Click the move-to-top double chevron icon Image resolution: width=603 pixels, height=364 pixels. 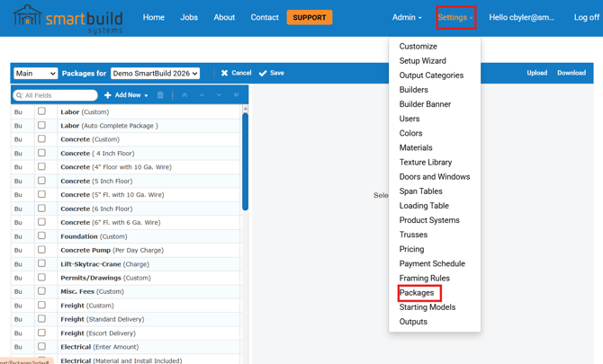[x=184, y=95]
